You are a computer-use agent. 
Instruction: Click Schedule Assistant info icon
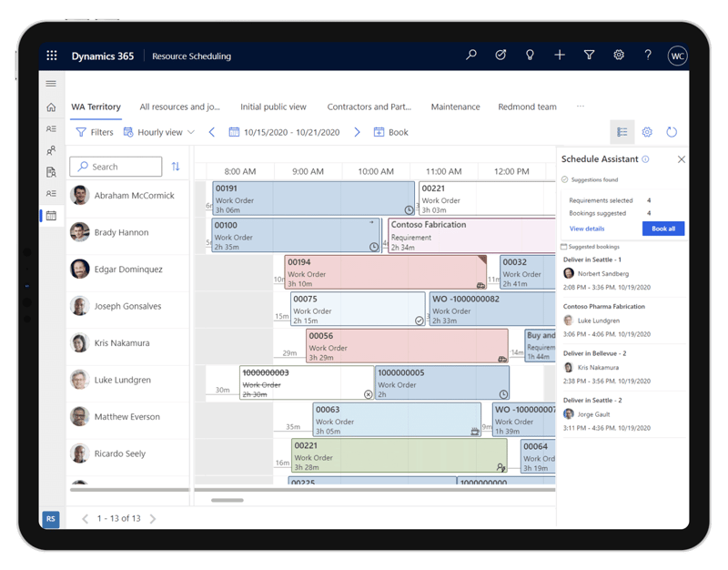645,159
